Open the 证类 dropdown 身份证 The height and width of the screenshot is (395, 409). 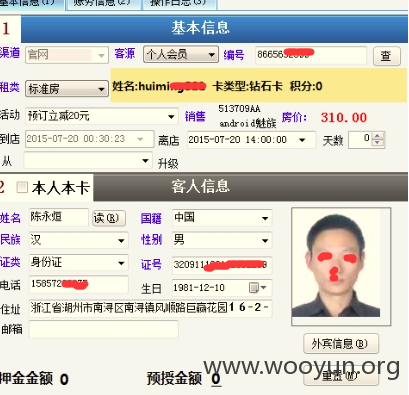(78, 263)
